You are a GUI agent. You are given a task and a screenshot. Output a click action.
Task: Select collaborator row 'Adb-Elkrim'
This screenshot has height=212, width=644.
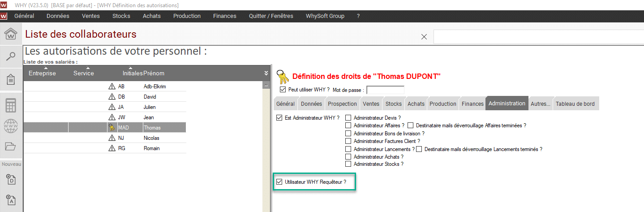point(105,87)
